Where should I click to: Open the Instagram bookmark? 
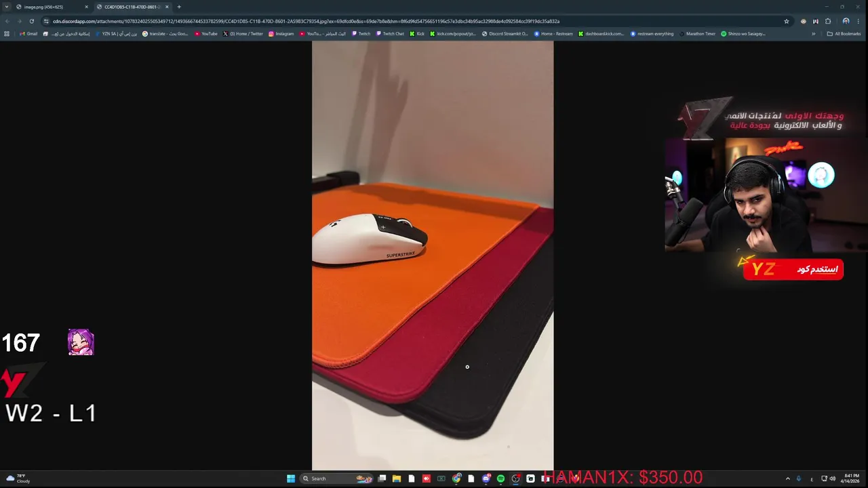(281, 33)
